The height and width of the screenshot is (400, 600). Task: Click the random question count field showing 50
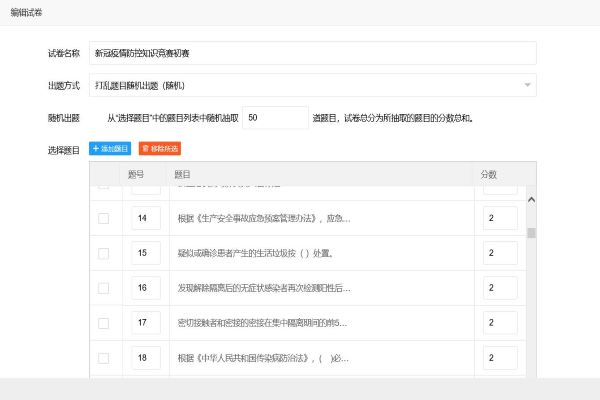point(275,117)
